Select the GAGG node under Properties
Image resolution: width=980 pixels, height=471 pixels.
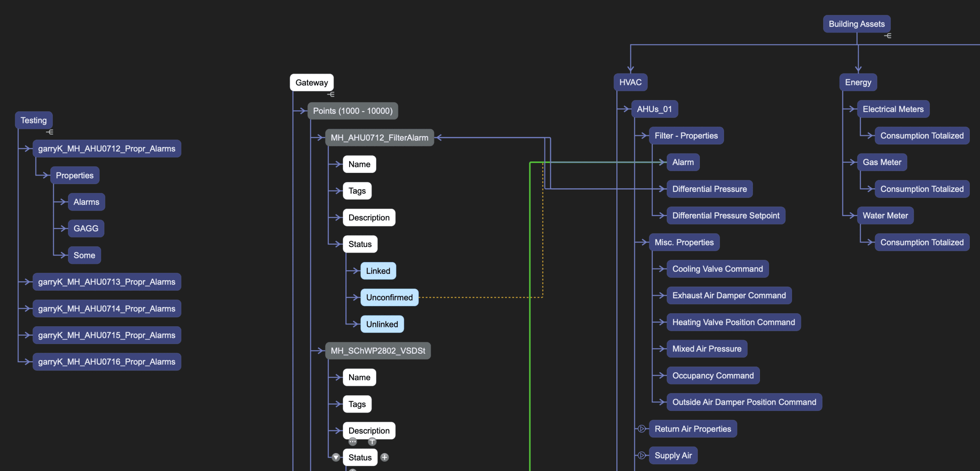[86, 229]
